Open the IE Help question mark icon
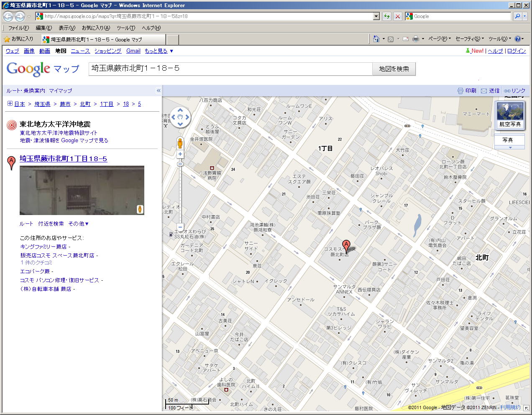The width and height of the screenshot is (532, 415). (518, 39)
